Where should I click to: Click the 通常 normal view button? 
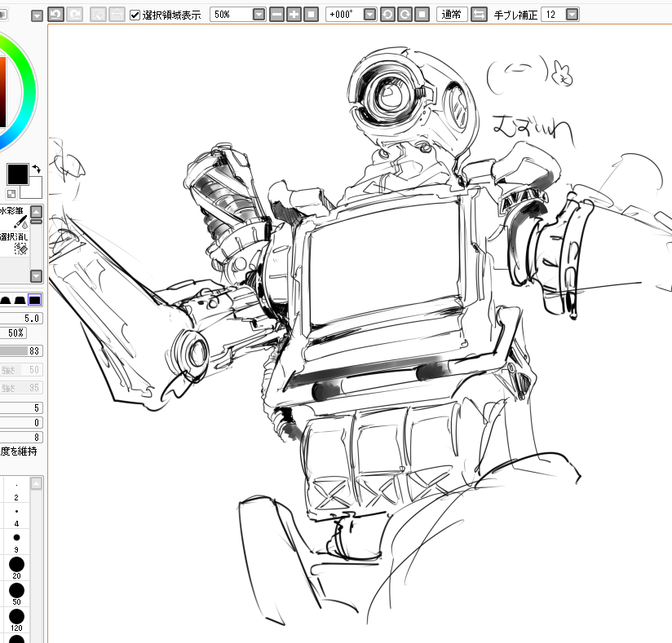pos(452,15)
